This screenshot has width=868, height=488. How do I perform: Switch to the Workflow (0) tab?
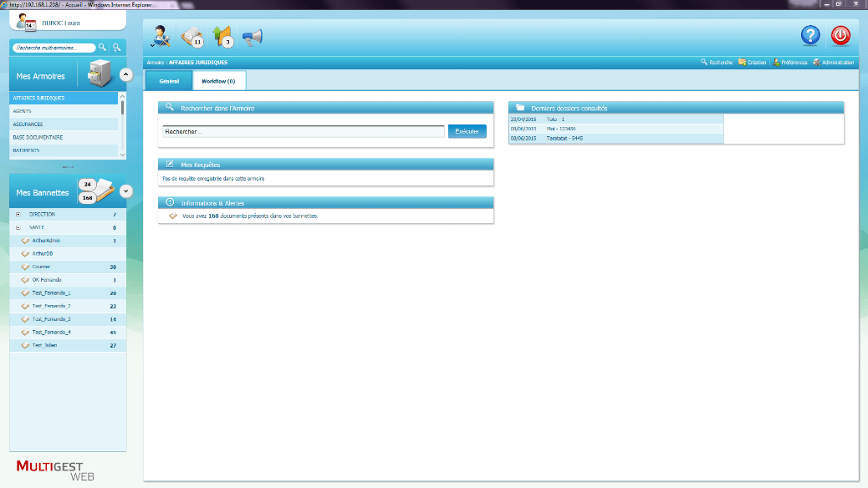218,81
